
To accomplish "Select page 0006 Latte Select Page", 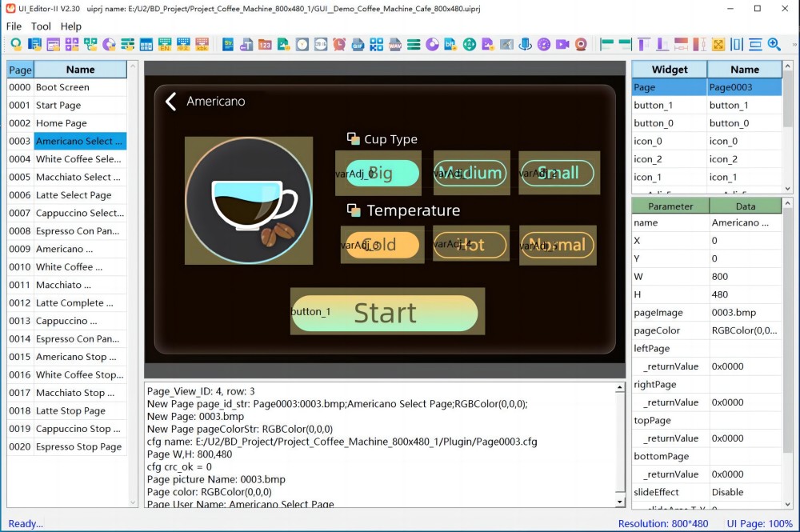I will pyautogui.click(x=67, y=195).
